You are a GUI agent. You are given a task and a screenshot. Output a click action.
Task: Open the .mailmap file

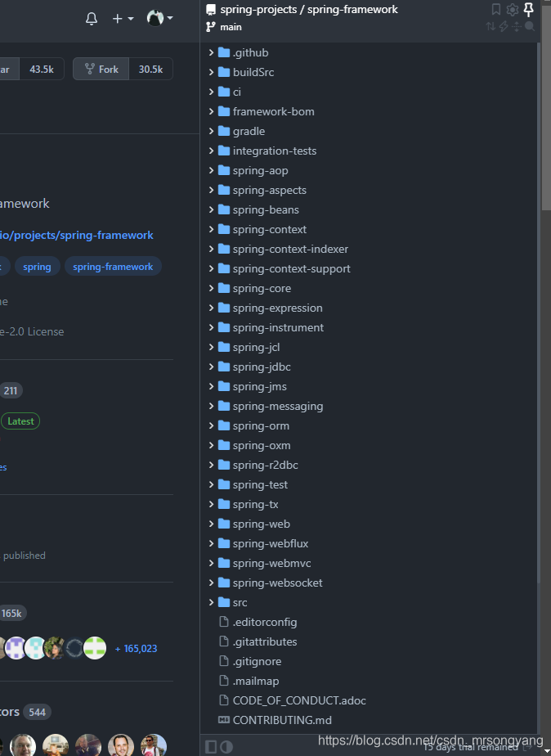click(255, 681)
